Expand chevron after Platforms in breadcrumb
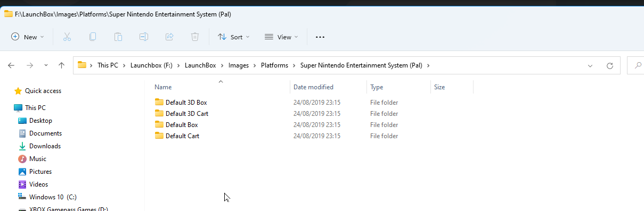Viewport: 644px width, 211px height. coord(294,65)
